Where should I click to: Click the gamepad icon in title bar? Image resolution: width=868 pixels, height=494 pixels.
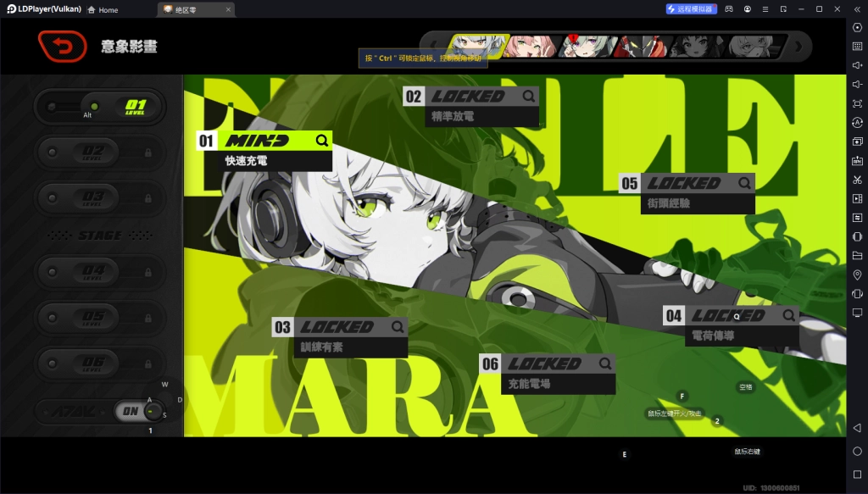coord(729,9)
